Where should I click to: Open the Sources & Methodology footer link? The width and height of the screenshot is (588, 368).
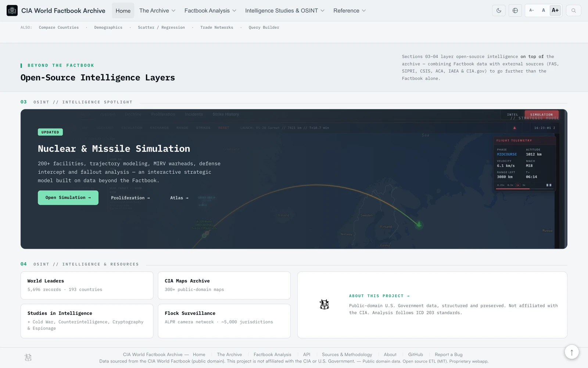coord(347,355)
